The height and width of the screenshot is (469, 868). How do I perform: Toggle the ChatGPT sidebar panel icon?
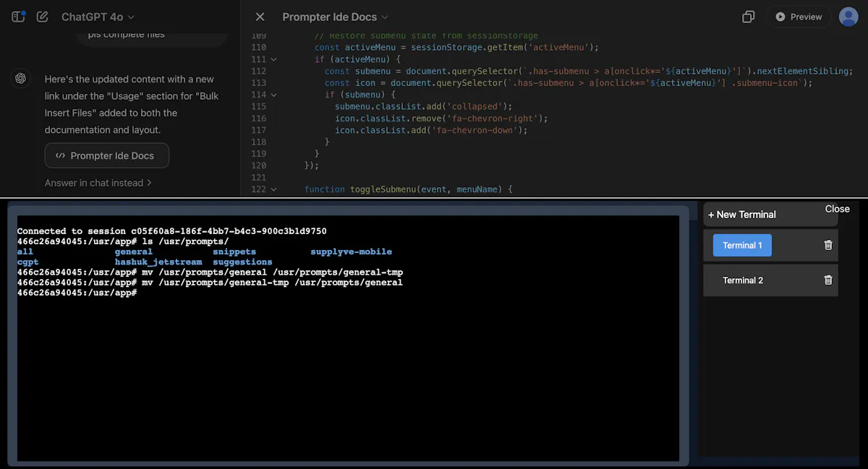(19, 16)
